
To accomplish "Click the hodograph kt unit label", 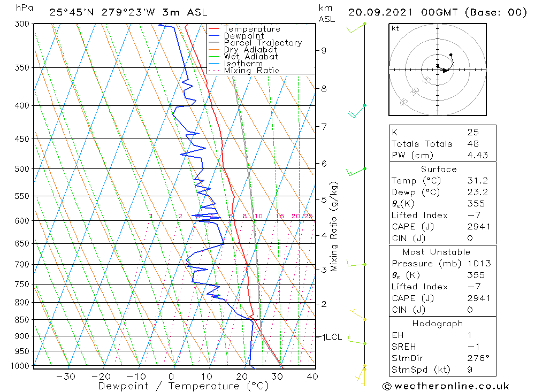I will click(395, 28).
